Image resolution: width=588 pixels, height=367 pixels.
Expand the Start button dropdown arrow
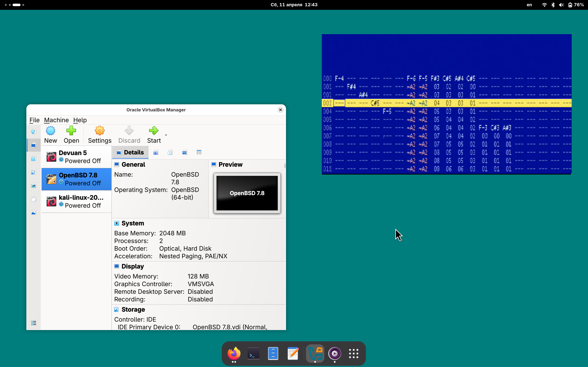pos(166,135)
